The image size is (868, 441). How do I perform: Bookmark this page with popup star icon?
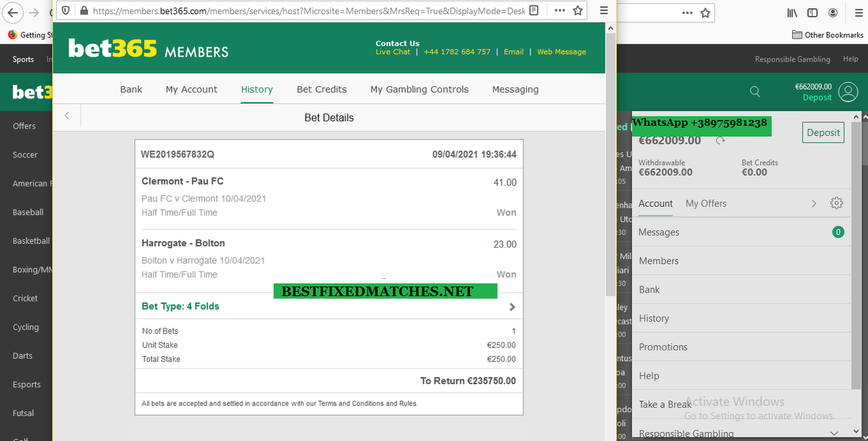[578, 11]
